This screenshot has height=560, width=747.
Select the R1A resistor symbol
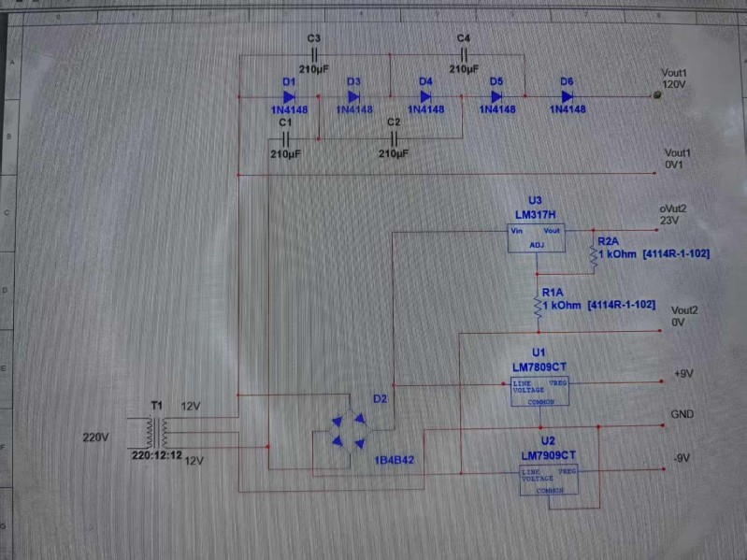pos(537,305)
